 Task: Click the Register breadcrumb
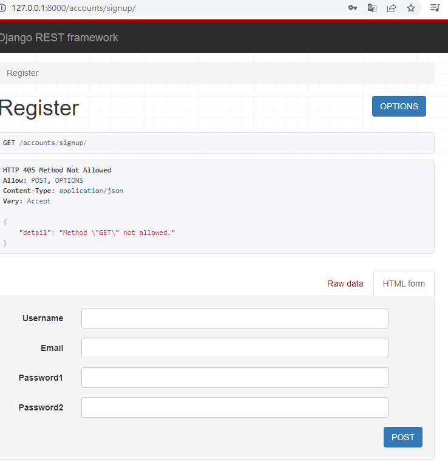coord(22,73)
